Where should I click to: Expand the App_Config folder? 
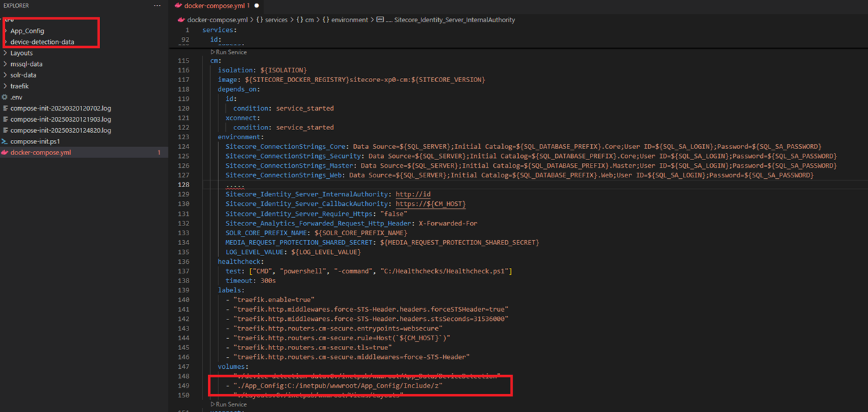point(6,31)
